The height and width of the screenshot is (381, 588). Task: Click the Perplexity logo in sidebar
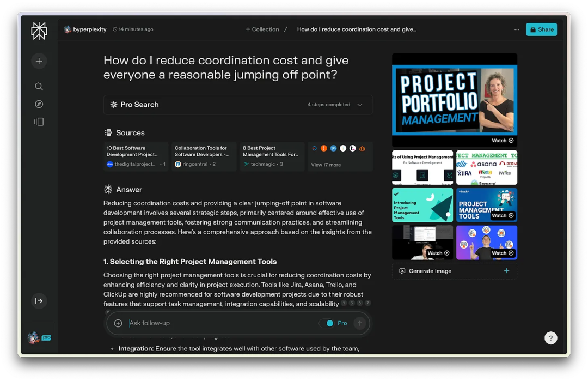click(39, 31)
